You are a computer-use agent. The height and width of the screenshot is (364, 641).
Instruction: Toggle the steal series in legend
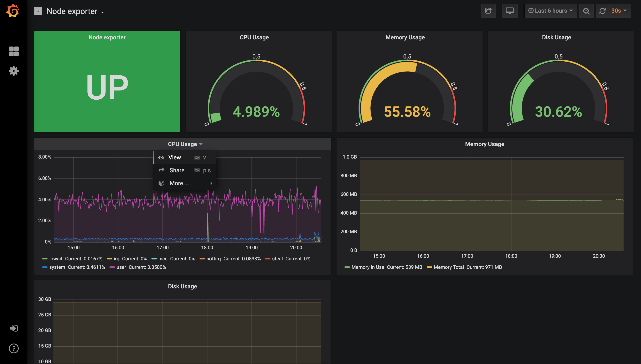(x=278, y=259)
